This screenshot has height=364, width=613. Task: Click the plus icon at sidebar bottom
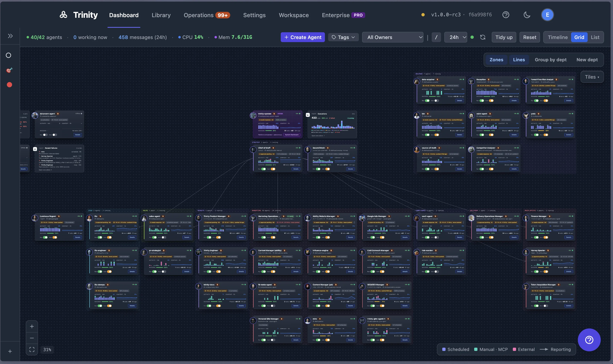click(x=10, y=351)
